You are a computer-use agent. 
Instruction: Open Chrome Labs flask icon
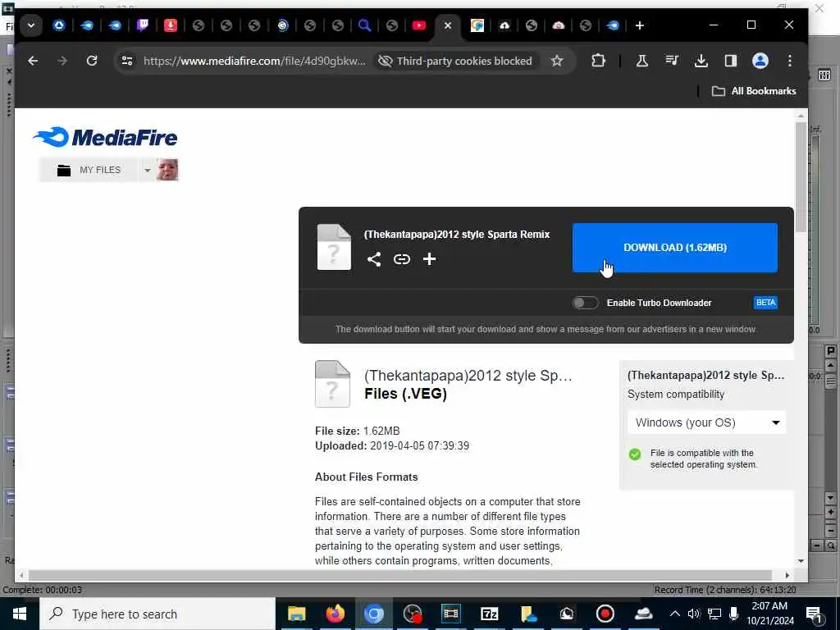[641, 61]
